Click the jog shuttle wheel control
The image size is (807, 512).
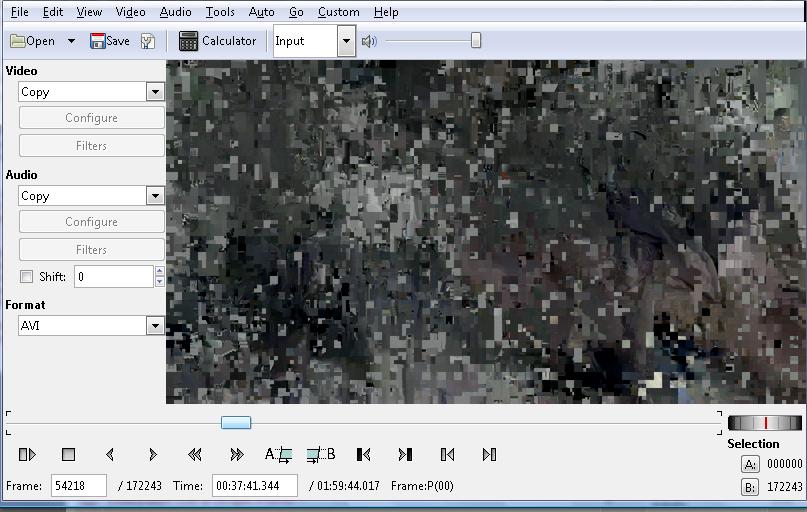(765, 423)
